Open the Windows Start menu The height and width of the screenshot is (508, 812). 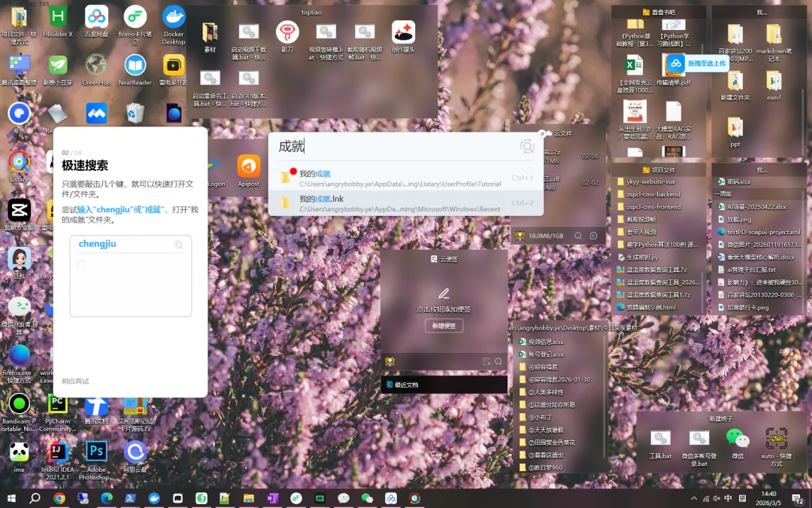[x=11, y=499]
